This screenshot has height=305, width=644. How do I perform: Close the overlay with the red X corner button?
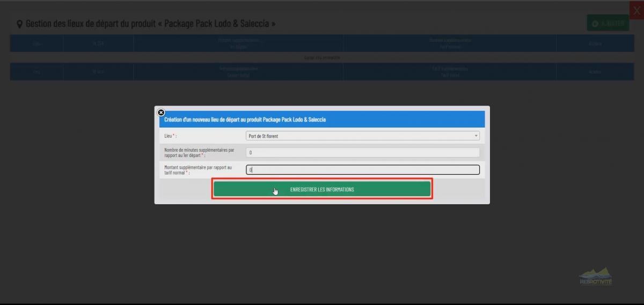[636, 10]
